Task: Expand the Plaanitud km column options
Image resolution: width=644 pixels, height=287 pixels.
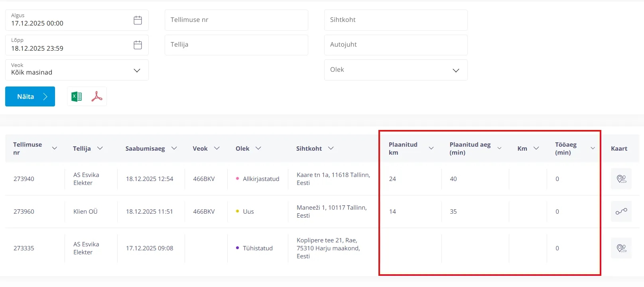Action: click(x=431, y=148)
